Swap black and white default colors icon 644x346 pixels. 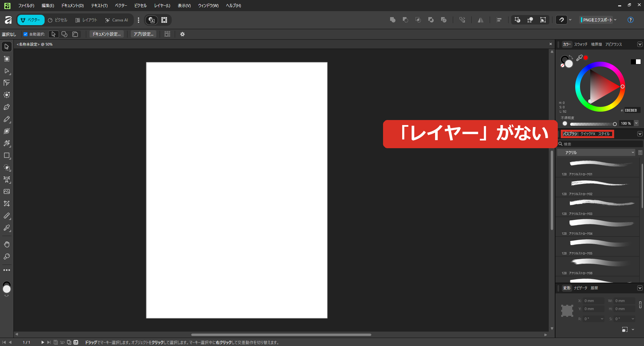click(636, 62)
